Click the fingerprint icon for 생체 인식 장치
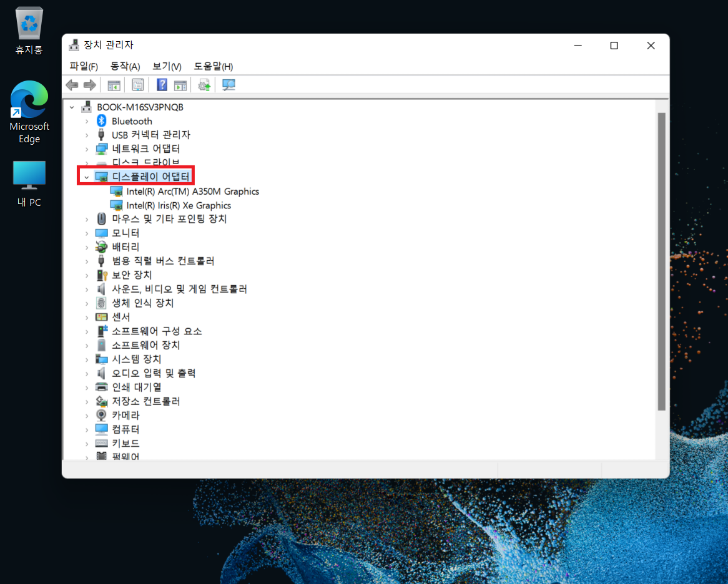This screenshot has width=728, height=584. click(x=101, y=303)
